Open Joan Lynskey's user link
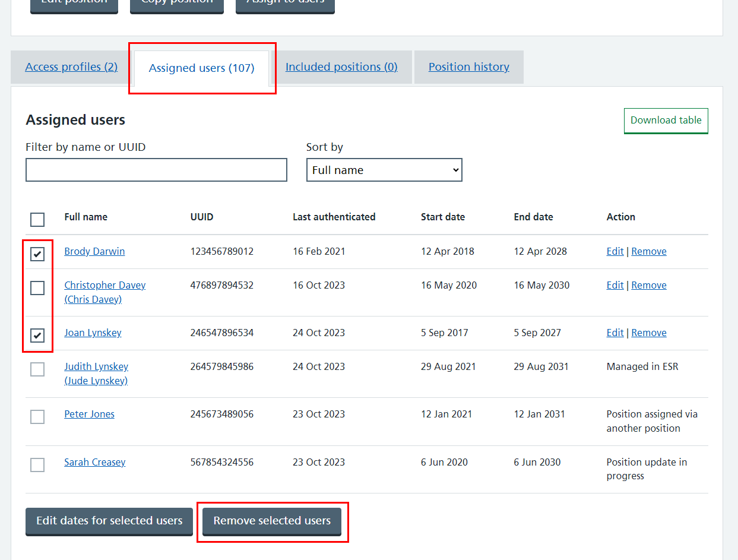The height and width of the screenshot is (560, 738). 93,333
